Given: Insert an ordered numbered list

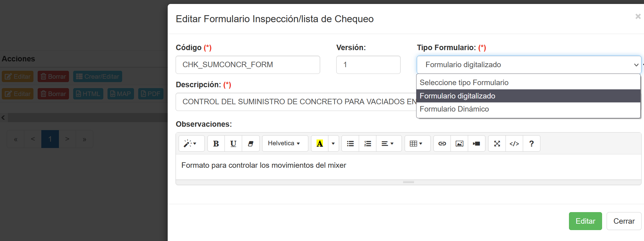Looking at the screenshot, I should (x=368, y=143).
